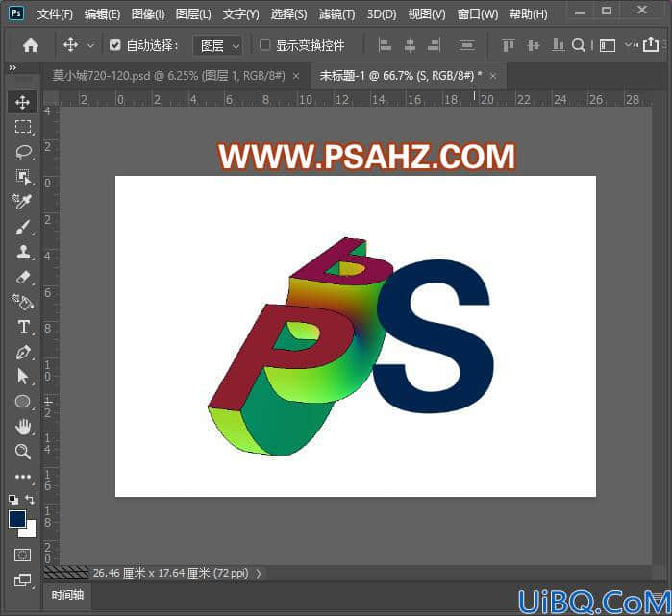Align horizontal centers in options bar
The width and height of the screenshot is (672, 616).
(410, 45)
